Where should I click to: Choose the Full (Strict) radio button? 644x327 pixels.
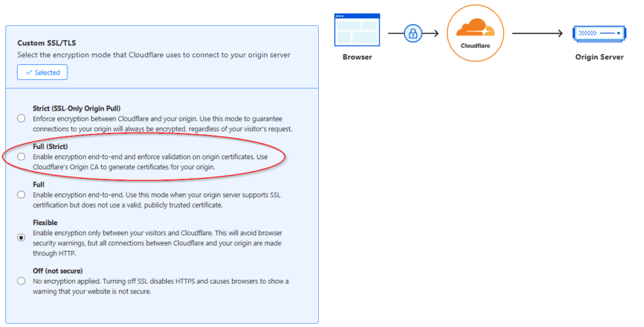click(21, 157)
